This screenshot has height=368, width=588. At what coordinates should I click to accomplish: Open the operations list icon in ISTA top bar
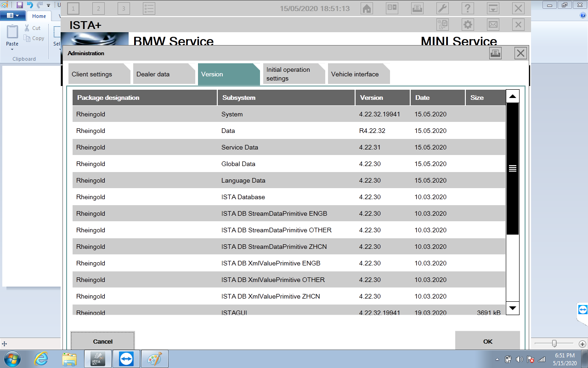click(x=149, y=8)
